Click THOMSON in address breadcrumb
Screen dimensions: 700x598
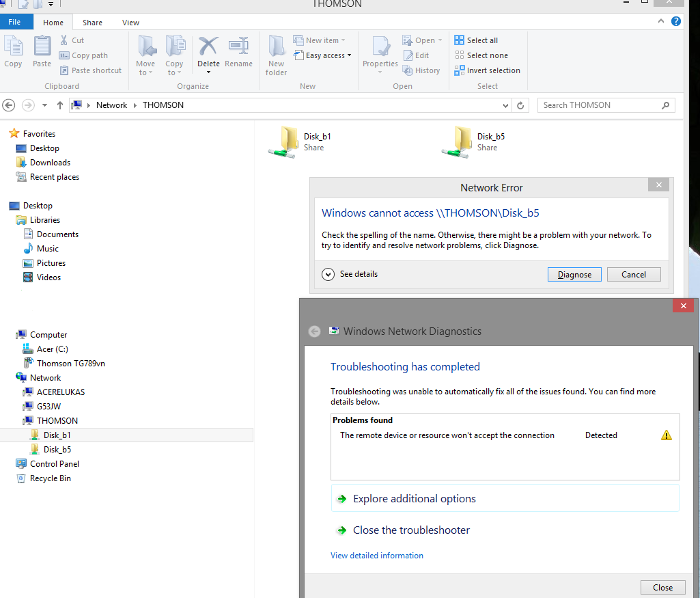tap(163, 105)
